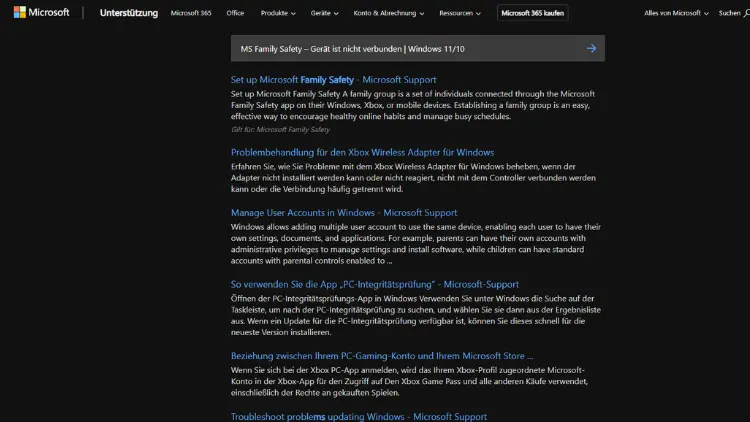Open Xbox Wireless Adapter Problembehandlung result
The width and height of the screenshot is (750, 422).
click(x=362, y=152)
